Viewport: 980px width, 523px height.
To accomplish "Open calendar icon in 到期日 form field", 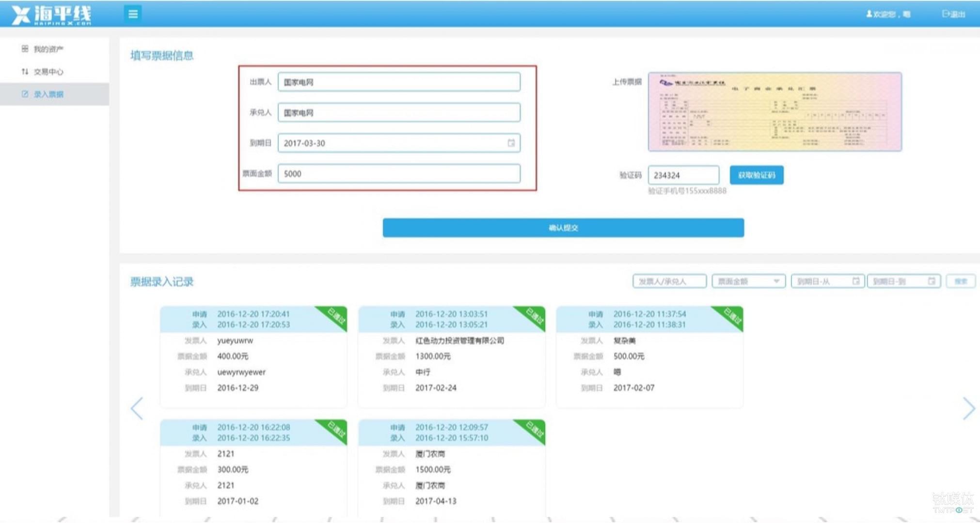I will click(x=511, y=143).
